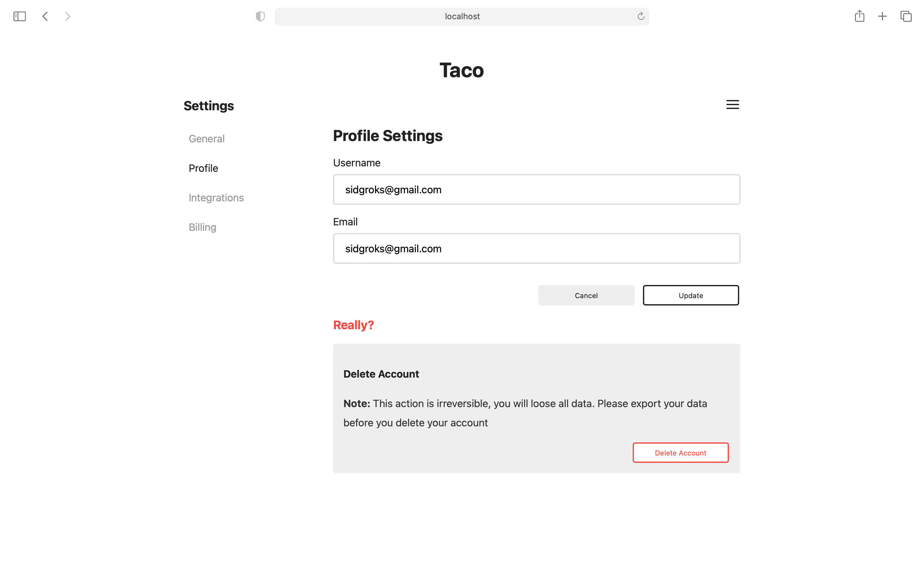Click the Email input field
924x577 pixels.
536,248
